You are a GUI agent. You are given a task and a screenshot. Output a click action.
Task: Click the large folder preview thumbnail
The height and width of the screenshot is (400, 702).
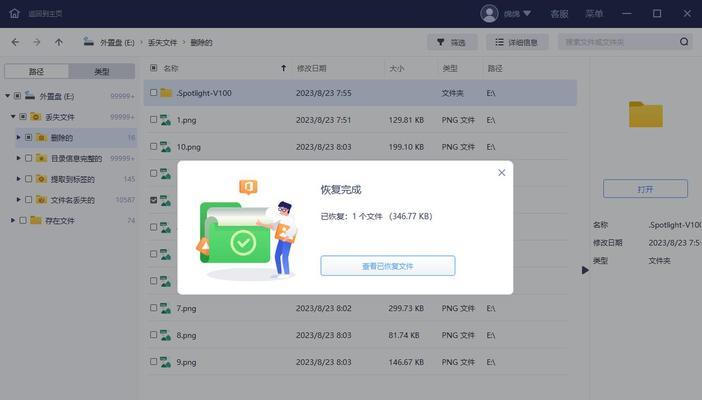[x=646, y=114]
